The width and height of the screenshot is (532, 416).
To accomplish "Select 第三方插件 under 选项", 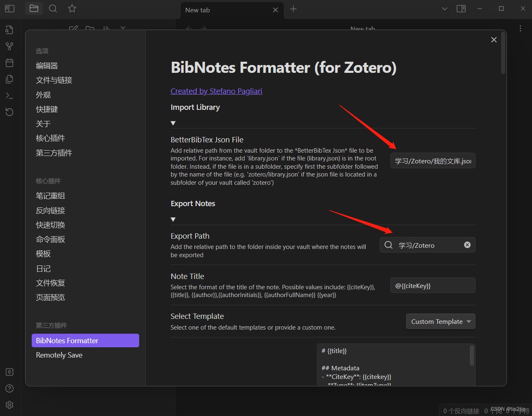I will [x=54, y=153].
